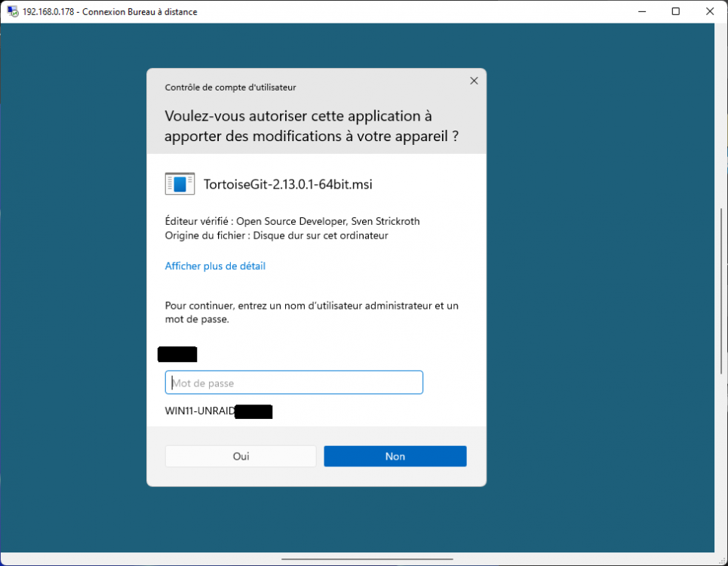Focus the Mot de passe password field
Image resolution: width=728 pixels, height=566 pixels.
tap(294, 383)
